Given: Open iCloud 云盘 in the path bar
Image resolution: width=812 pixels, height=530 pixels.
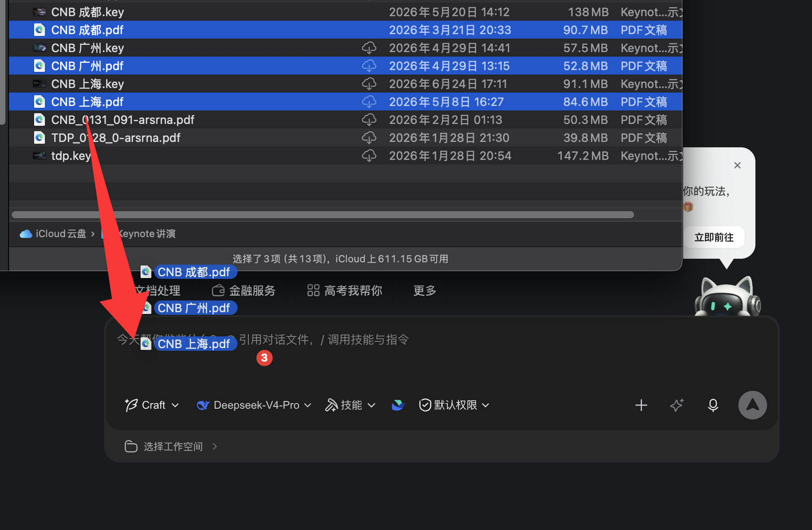Looking at the screenshot, I should [53, 234].
